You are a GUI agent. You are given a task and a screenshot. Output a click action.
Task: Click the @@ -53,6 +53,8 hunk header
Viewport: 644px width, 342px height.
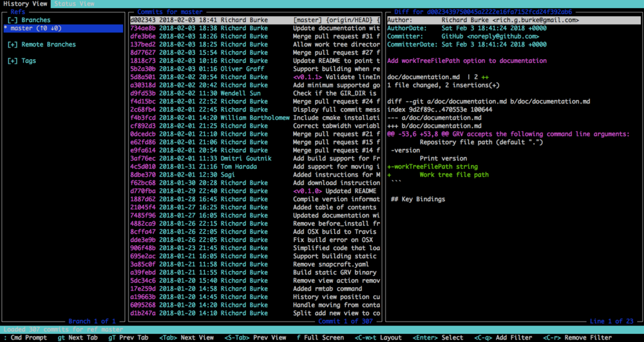(508, 135)
